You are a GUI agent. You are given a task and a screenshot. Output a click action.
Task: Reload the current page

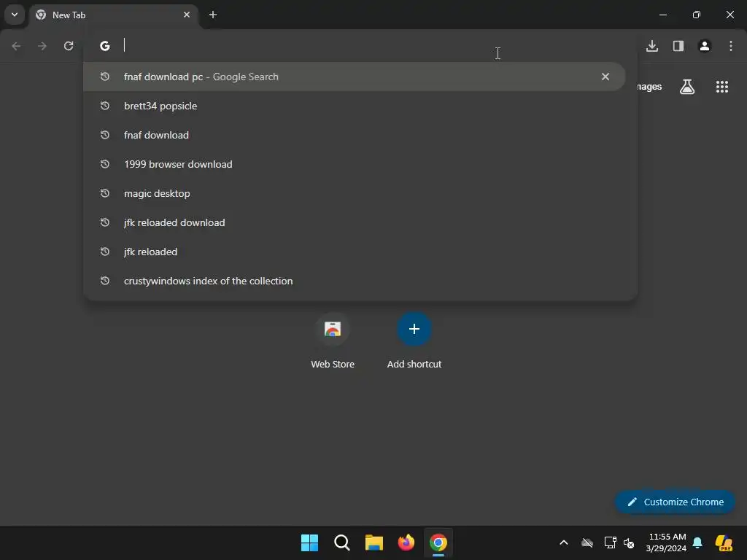point(69,46)
